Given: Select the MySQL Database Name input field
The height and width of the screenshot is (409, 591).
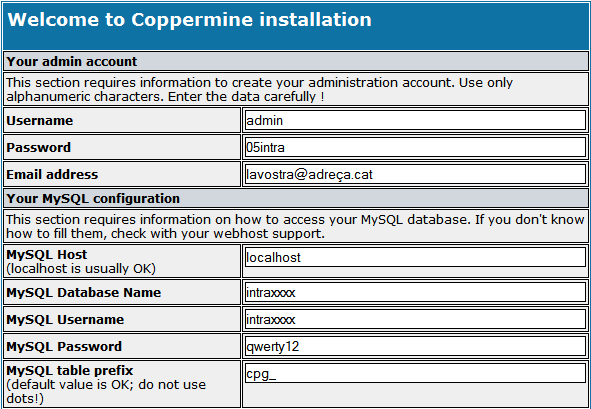Looking at the screenshot, I should point(415,292).
